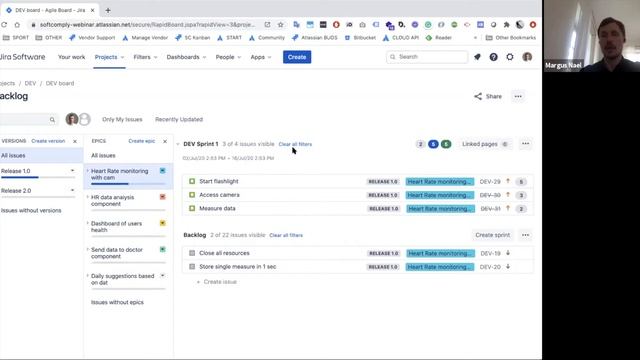
Task: Open the Bitbucket bookmark
Action: pyautogui.click(x=360, y=38)
